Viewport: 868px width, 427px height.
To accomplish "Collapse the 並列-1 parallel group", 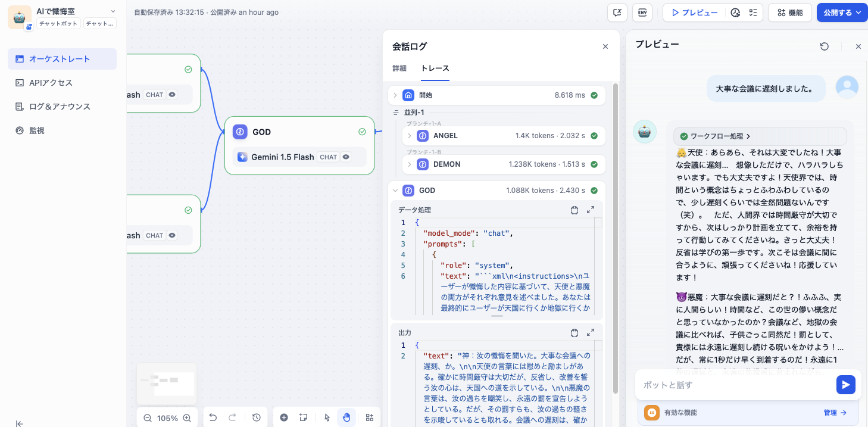I will click(396, 113).
